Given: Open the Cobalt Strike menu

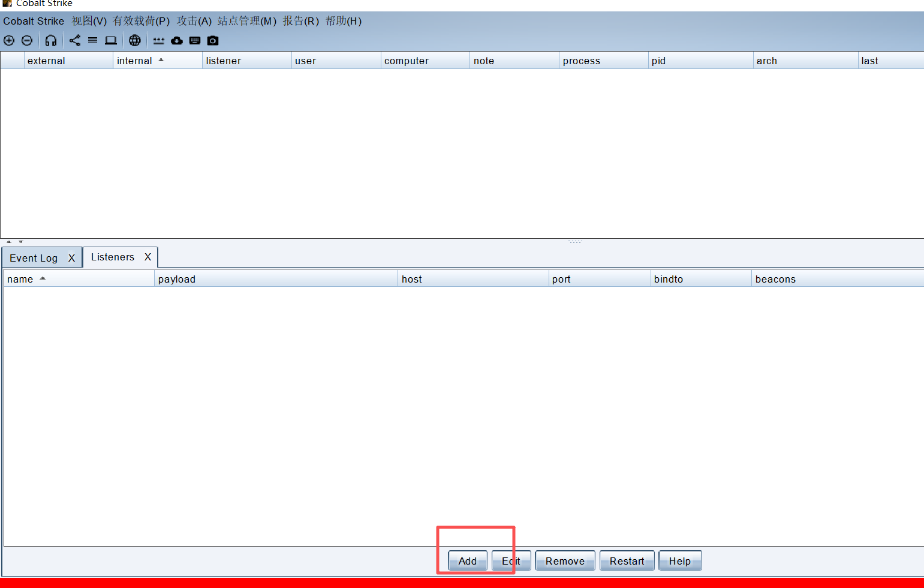Looking at the screenshot, I should coord(34,21).
